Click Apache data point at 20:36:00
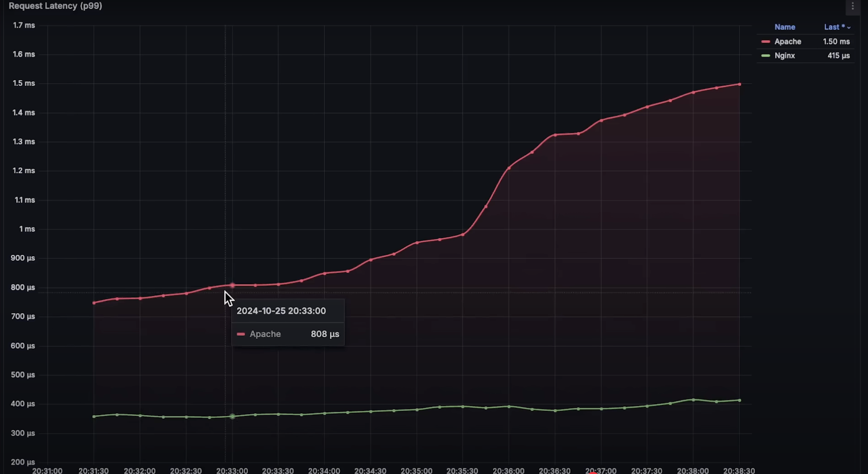The height and width of the screenshot is (474, 868). (509, 168)
